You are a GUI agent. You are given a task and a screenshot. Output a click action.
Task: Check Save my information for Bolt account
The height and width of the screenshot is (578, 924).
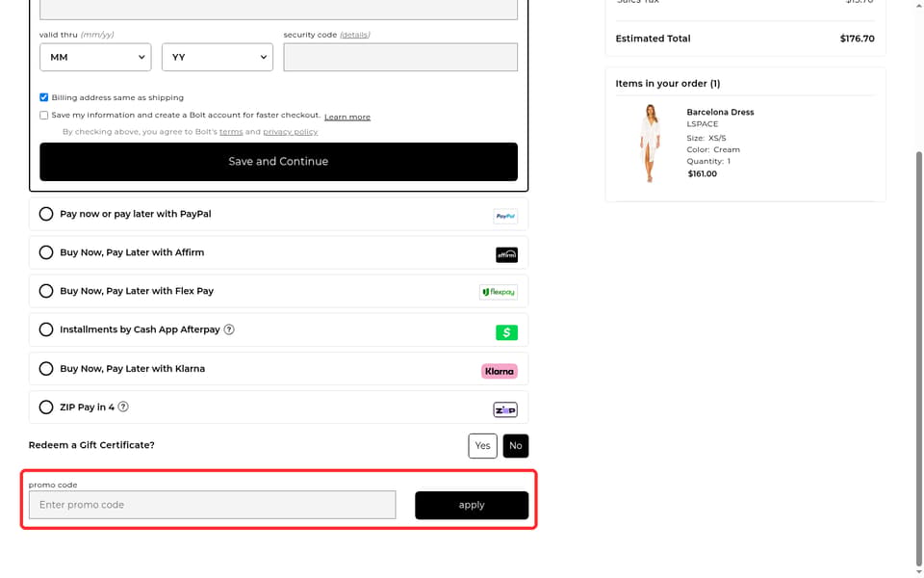[x=43, y=115]
